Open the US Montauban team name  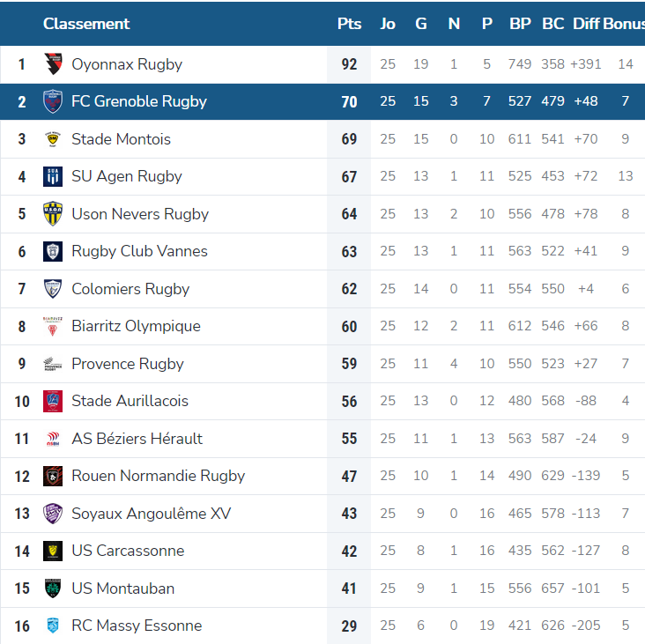click(123, 588)
